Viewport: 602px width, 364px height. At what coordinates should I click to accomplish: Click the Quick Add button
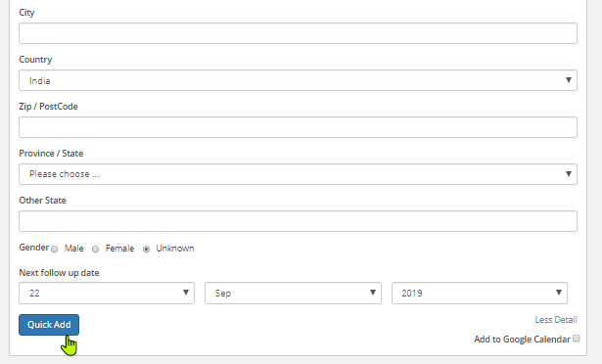49,325
